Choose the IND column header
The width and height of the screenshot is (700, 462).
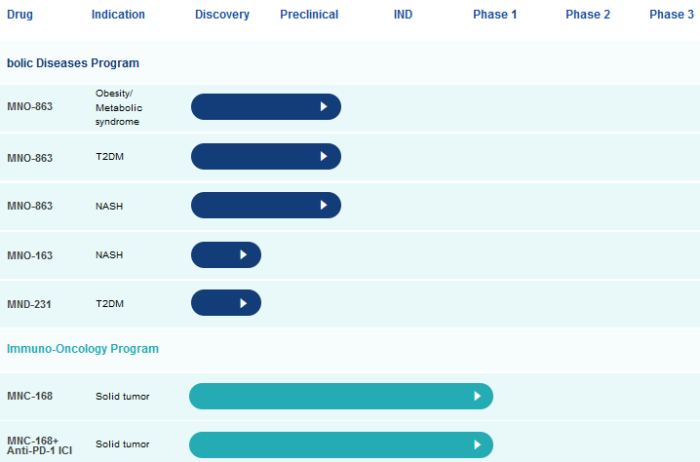click(403, 15)
